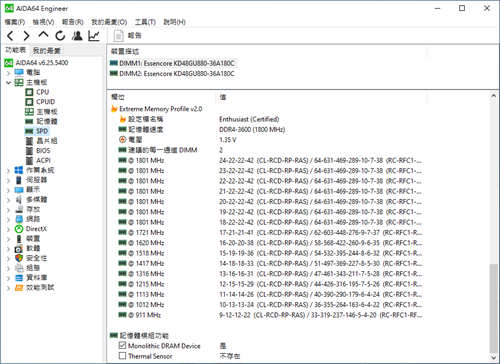Open the 報告(R) menu
This screenshot has height=364, width=500.
pos(72,22)
